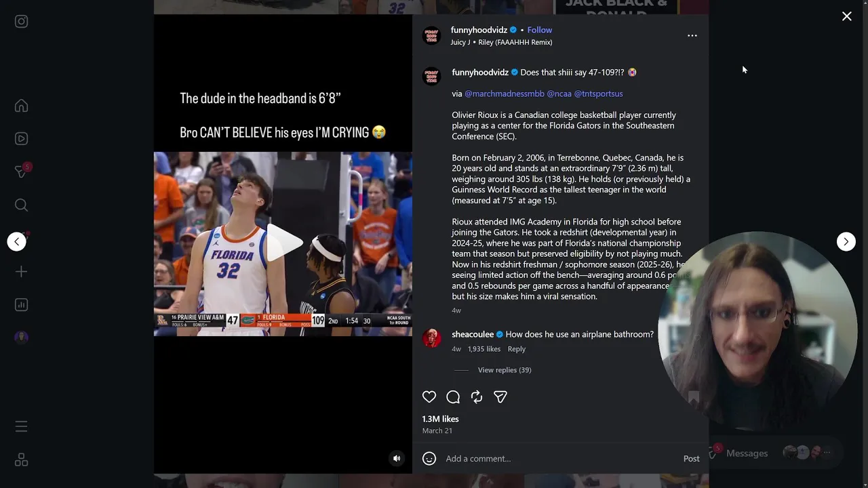Share post via paper plane icon
This screenshot has height=488, width=868.
click(500, 397)
